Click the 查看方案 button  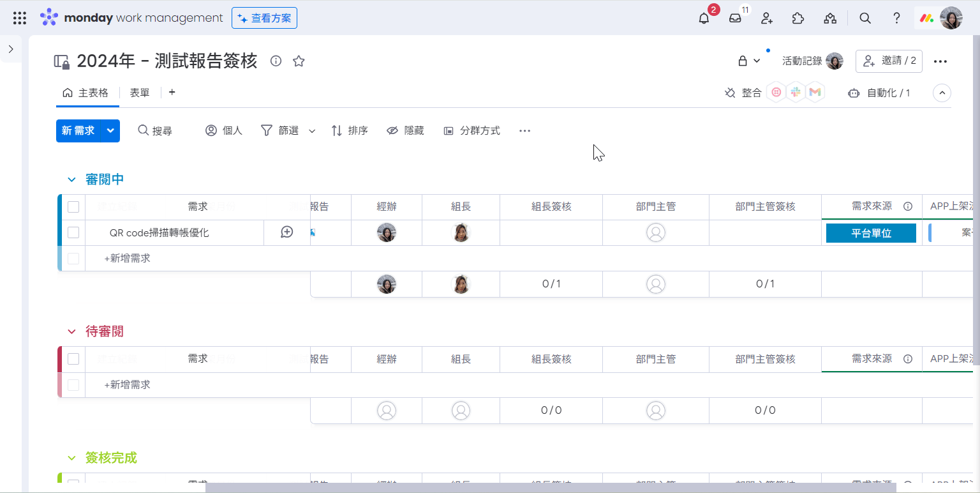(264, 19)
